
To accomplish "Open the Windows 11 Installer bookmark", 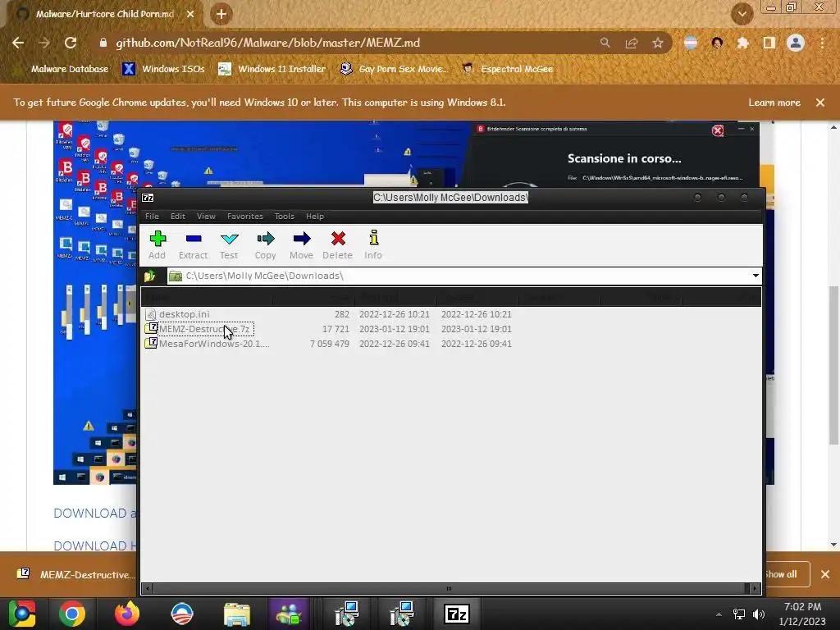I will coord(272,69).
